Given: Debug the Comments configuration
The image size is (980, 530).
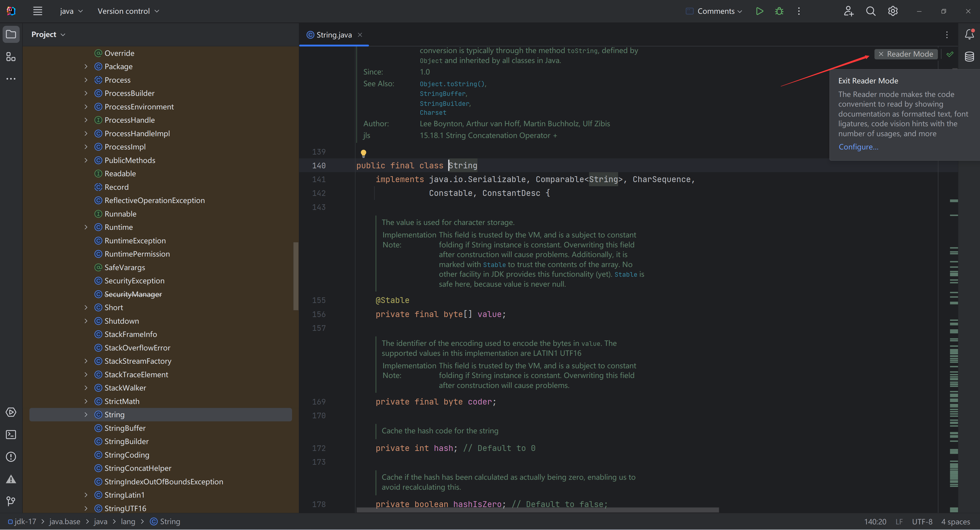Looking at the screenshot, I should pos(779,11).
